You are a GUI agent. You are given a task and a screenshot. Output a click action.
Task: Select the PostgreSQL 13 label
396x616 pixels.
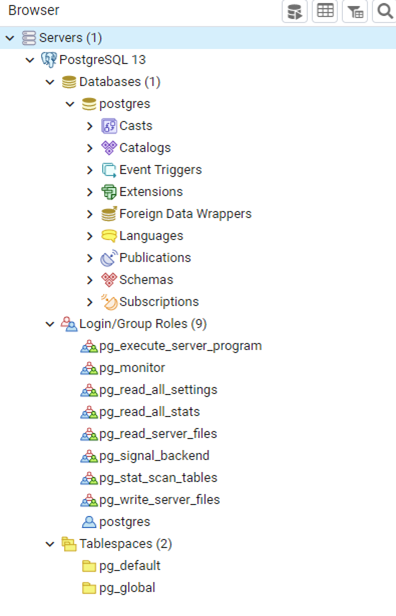[x=103, y=60]
